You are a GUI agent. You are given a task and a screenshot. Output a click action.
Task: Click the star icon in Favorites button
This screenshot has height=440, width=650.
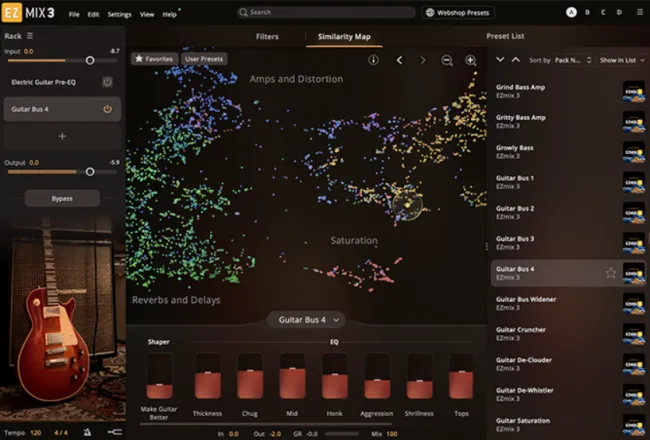coord(139,59)
